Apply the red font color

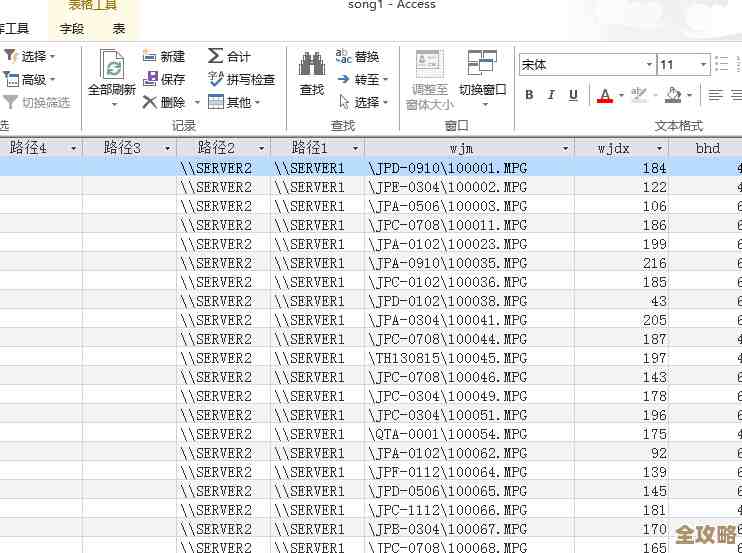(604, 96)
